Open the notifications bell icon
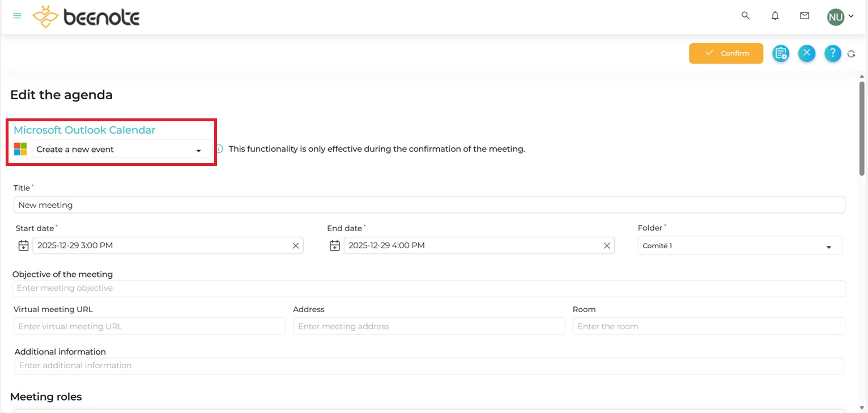The image size is (868, 413). pos(775,16)
